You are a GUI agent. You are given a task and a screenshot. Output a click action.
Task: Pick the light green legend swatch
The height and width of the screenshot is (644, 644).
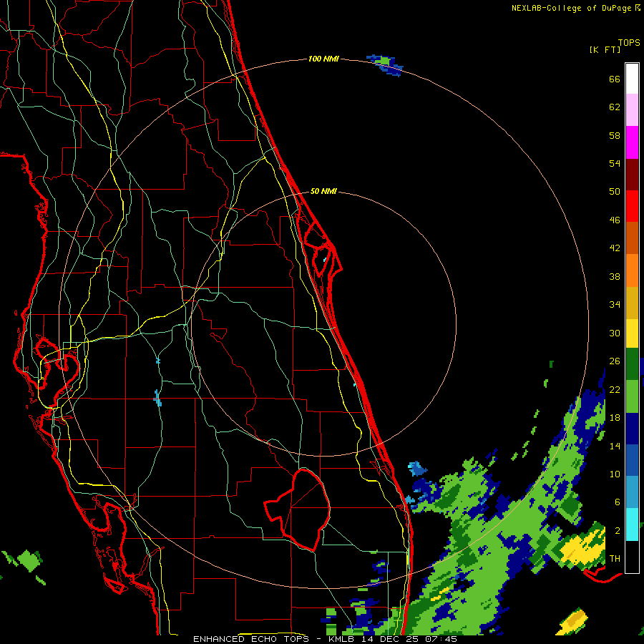click(632, 396)
